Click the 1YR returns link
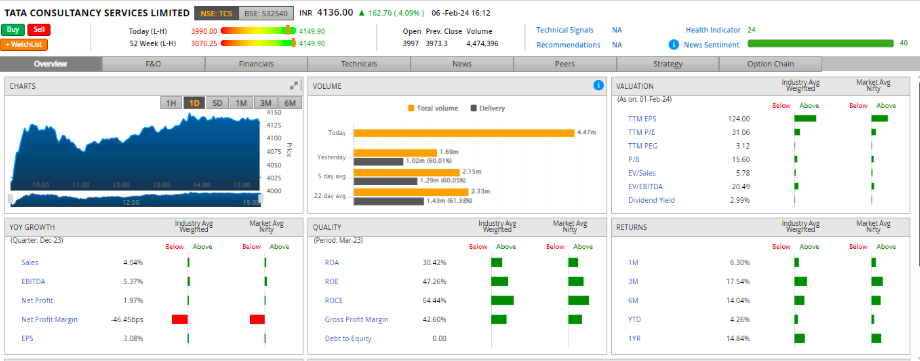The height and width of the screenshot is (361, 920). point(634,339)
